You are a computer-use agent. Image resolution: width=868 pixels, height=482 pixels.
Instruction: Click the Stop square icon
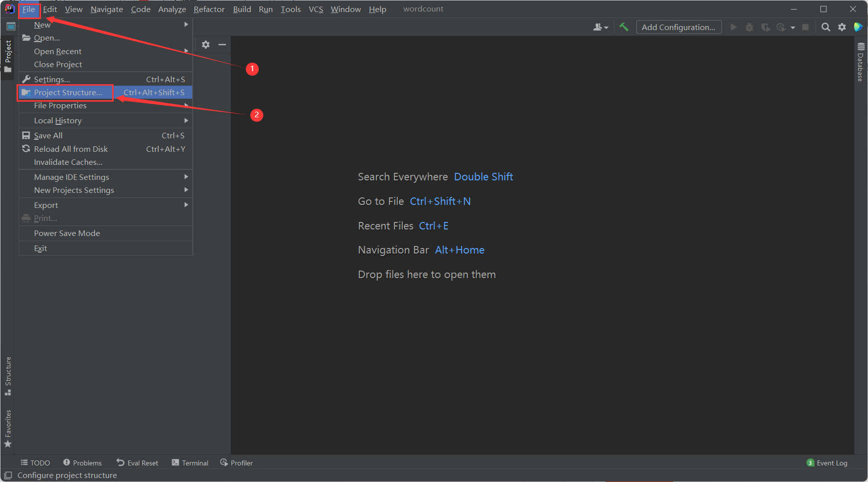805,27
